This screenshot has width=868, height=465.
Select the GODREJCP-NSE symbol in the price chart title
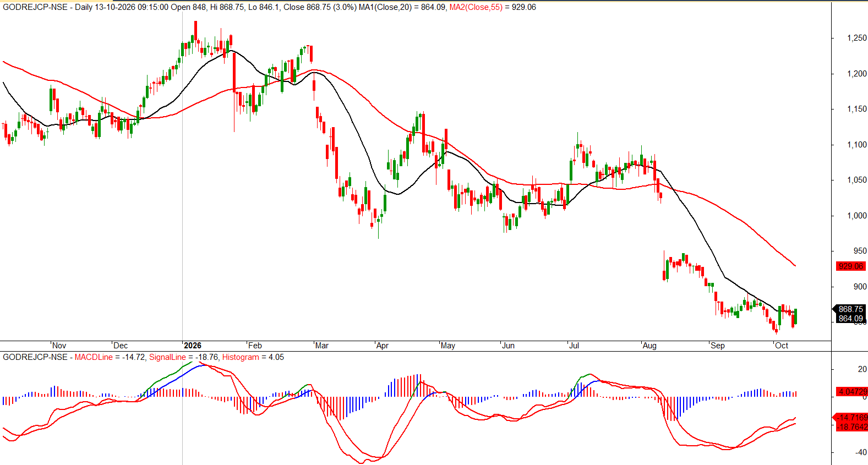(x=35, y=7)
